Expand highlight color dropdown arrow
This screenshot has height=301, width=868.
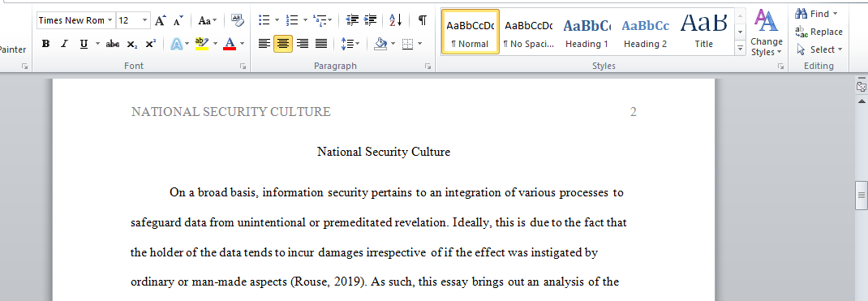[x=215, y=44]
